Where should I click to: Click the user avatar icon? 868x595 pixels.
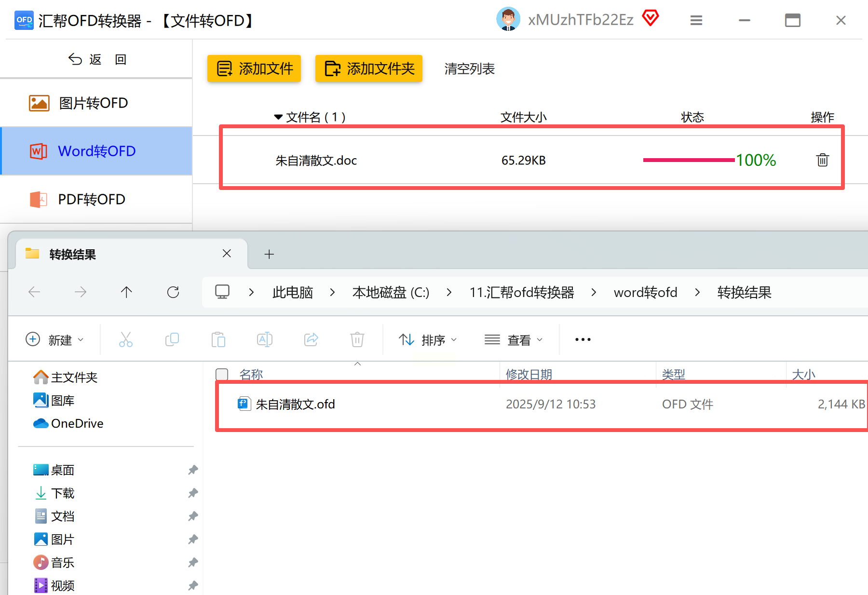[508, 19]
